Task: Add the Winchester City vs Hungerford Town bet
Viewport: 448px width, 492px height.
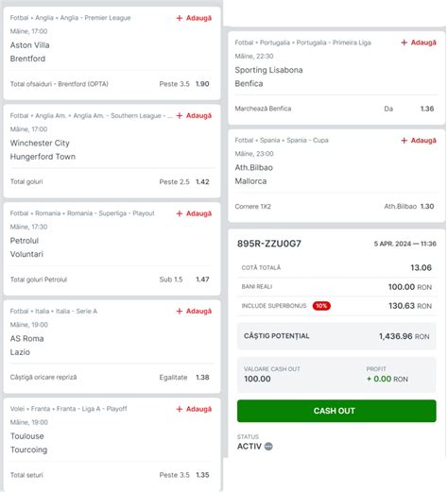Action: (194, 115)
